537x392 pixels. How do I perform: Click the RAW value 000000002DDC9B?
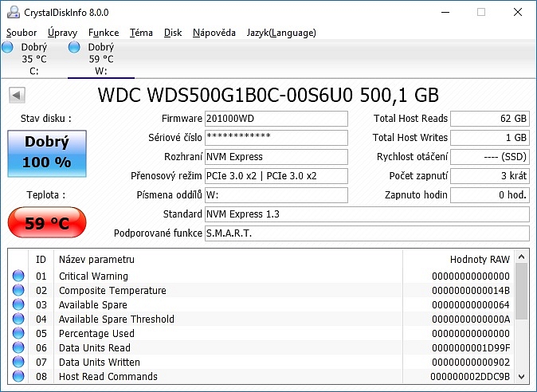point(470,377)
